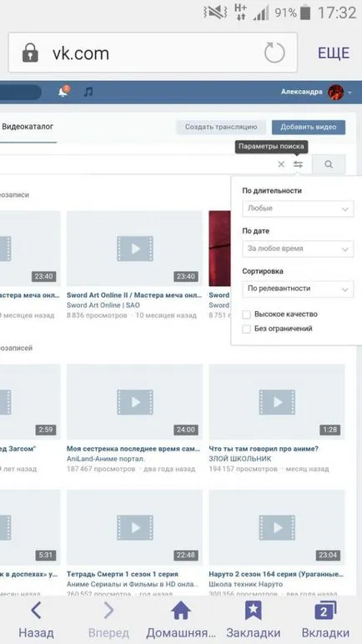Image resolution: width=362 pixels, height=644 pixels.
Task: Expand the По длительности dropdown
Action: pos(298,209)
